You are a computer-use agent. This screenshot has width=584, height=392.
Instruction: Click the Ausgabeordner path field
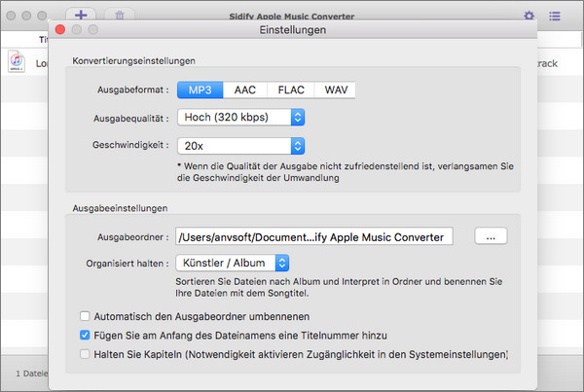click(x=314, y=236)
